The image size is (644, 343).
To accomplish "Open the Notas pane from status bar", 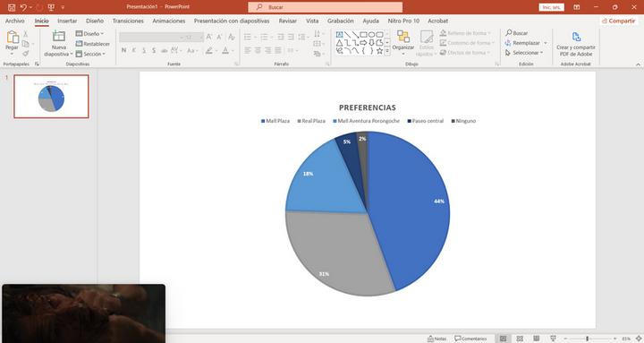I will tap(436, 339).
